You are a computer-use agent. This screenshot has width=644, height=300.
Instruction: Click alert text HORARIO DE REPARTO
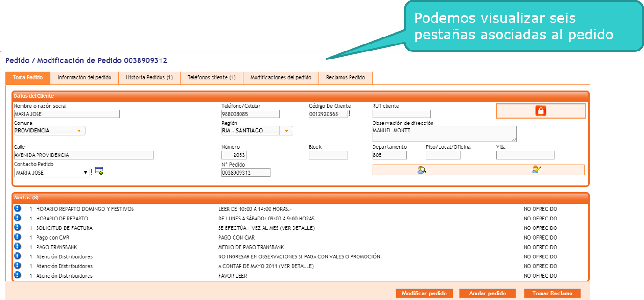click(62, 219)
